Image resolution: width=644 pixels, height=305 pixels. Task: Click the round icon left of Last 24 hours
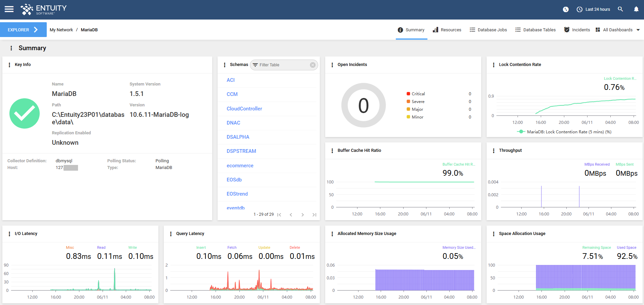(x=566, y=9)
